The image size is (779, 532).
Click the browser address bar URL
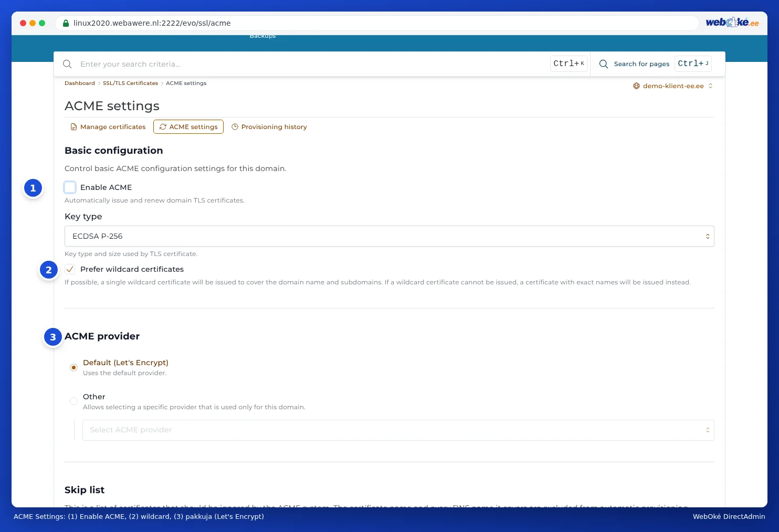[x=152, y=23]
